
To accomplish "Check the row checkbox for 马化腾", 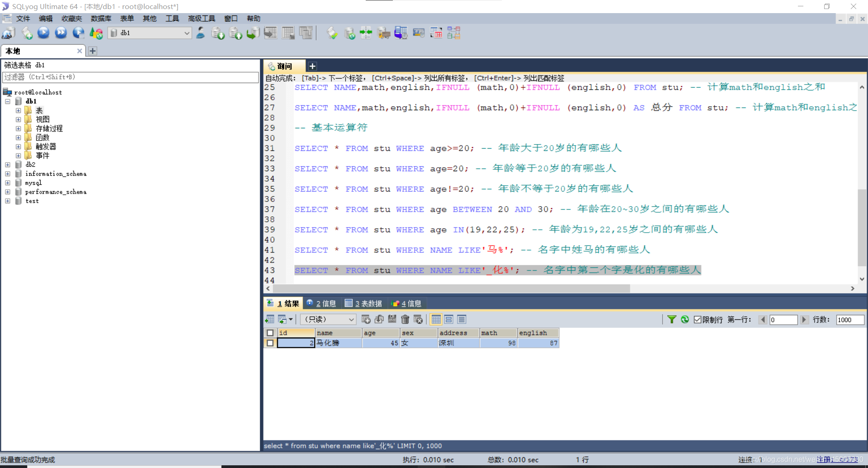I will [270, 343].
